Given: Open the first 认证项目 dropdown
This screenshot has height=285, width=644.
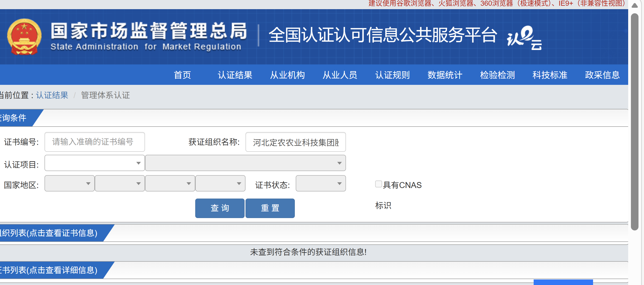Looking at the screenshot, I should 95,163.
